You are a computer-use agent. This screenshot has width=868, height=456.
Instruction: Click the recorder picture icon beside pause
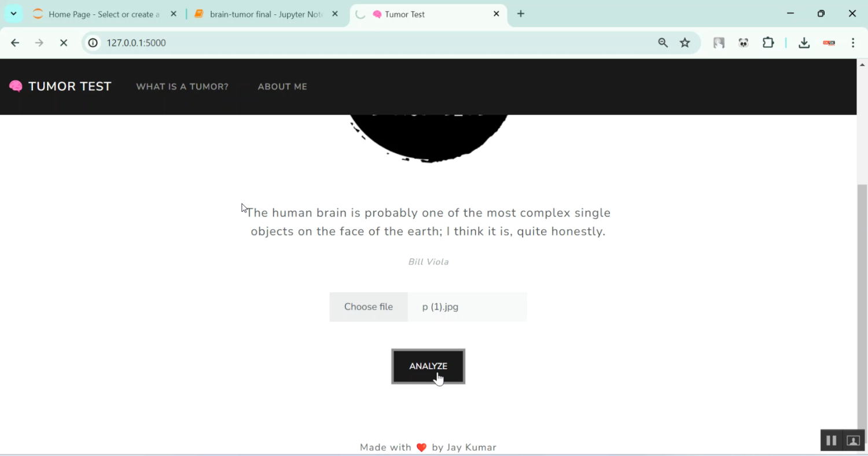853,440
